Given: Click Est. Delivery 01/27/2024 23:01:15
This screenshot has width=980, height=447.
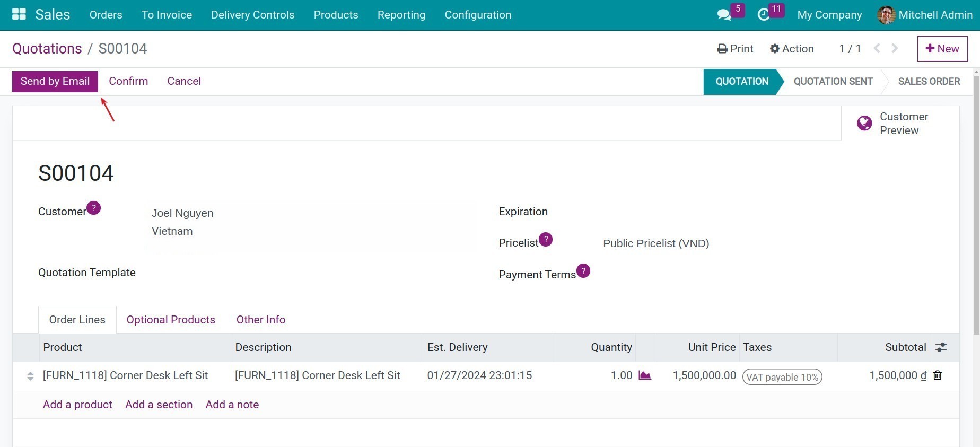Looking at the screenshot, I should coord(479,375).
